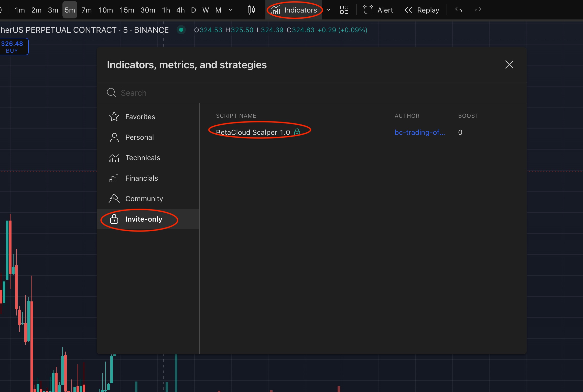
Task: Select the 15m timeframe
Action: point(127,10)
